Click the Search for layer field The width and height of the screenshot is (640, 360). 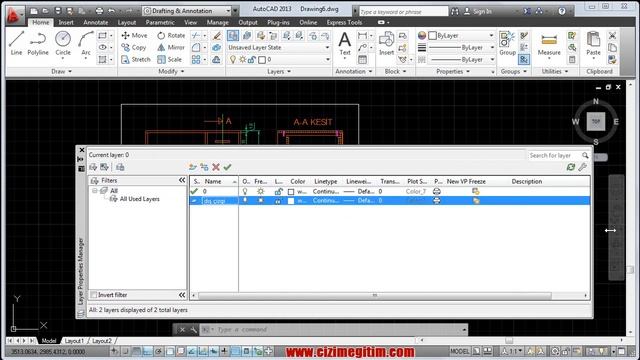click(x=555, y=156)
